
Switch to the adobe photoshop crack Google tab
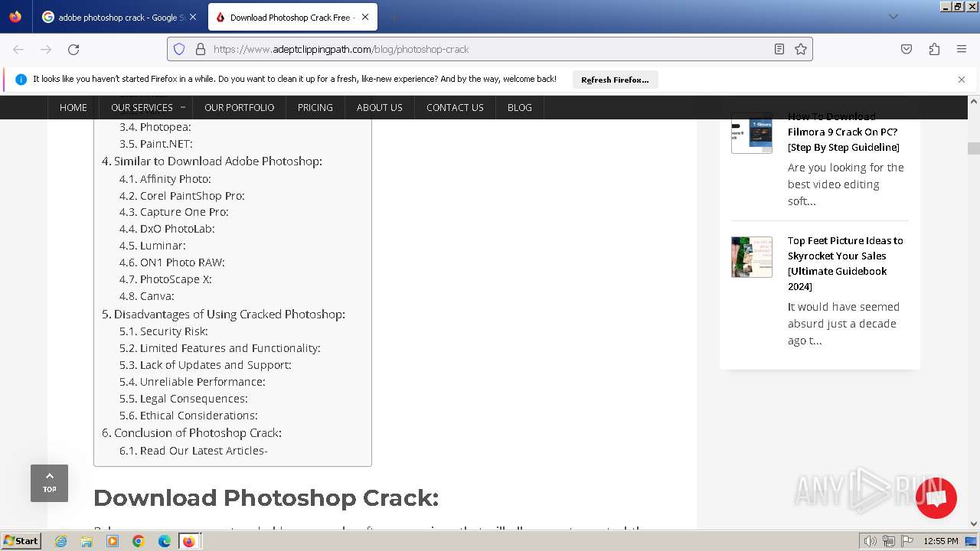coord(119,17)
